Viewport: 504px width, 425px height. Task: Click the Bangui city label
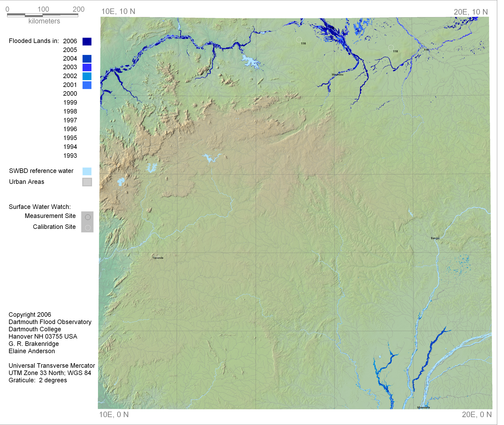click(x=435, y=238)
